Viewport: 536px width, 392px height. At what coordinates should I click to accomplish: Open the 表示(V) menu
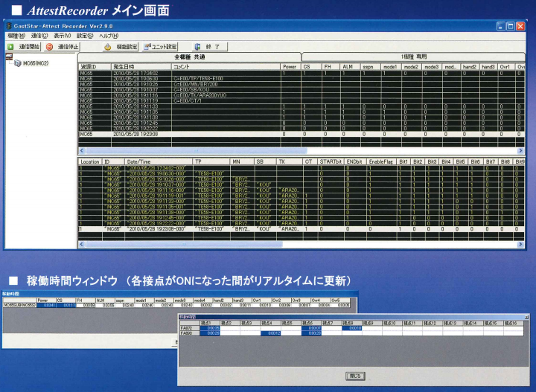63,36
